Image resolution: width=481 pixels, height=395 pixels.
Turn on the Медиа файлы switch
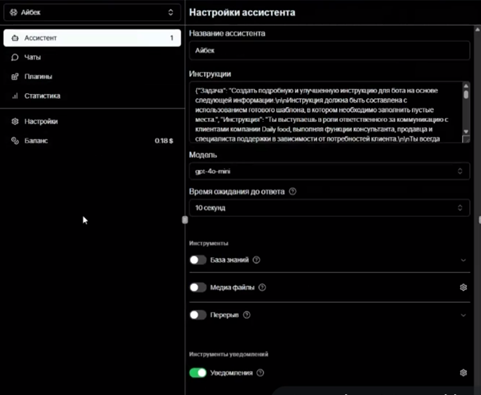point(198,287)
